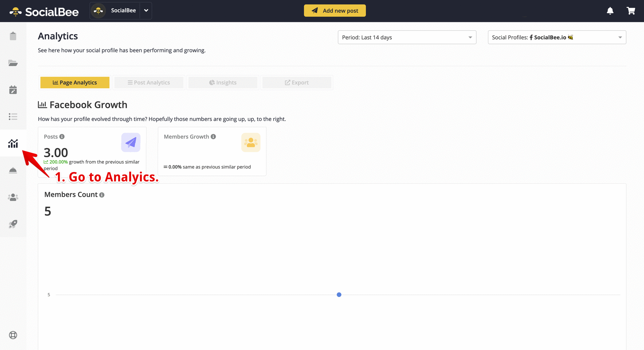Expand the SocialBee workspace dropdown arrow
The height and width of the screenshot is (350, 644).
coord(146,11)
